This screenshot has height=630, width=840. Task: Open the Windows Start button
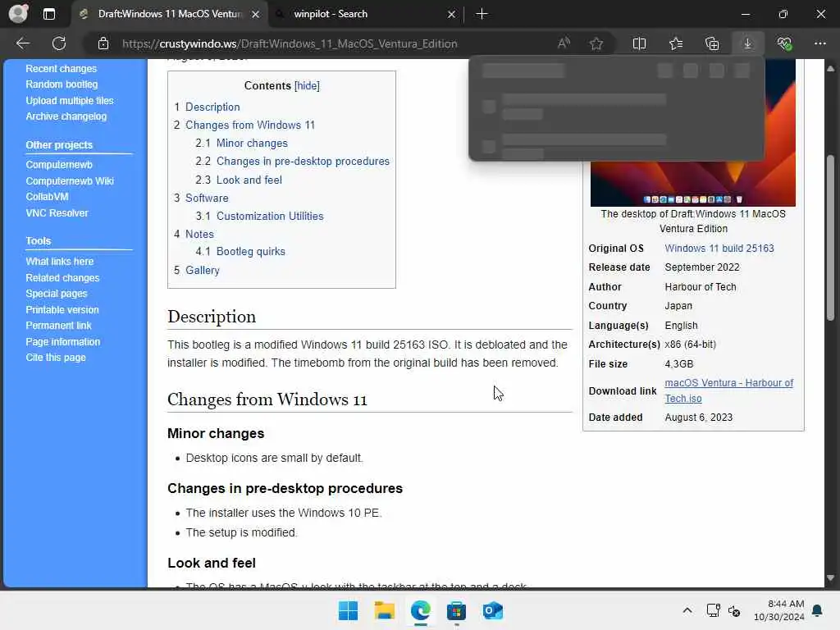(x=348, y=610)
